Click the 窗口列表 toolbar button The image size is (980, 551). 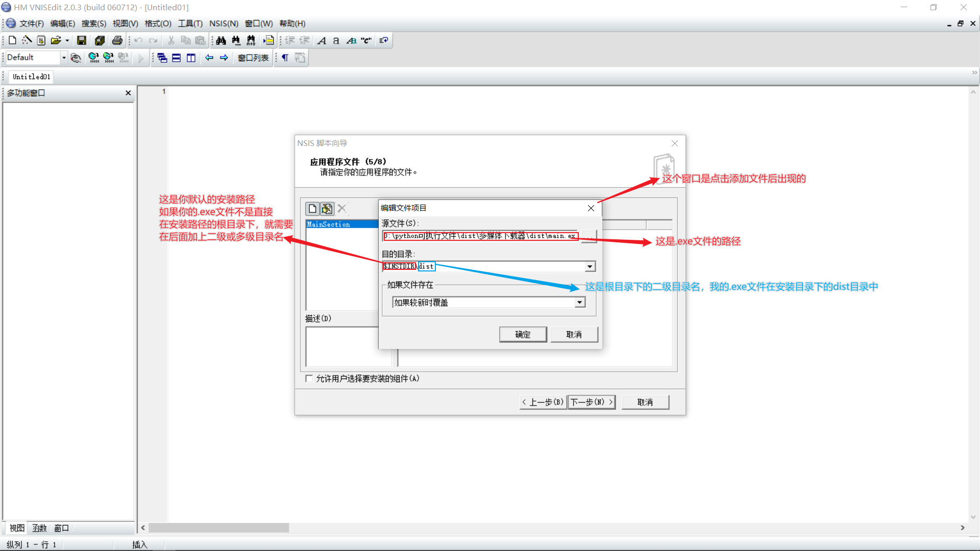[253, 58]
